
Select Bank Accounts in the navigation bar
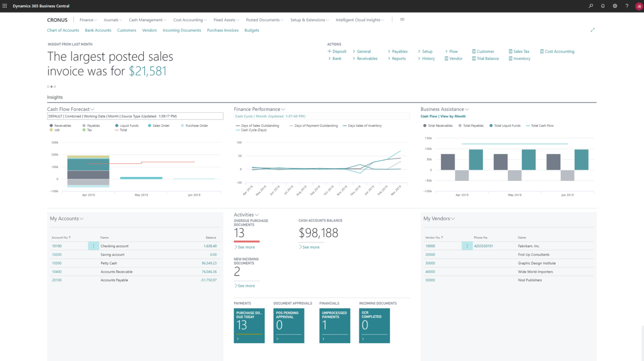click(98, 30)
